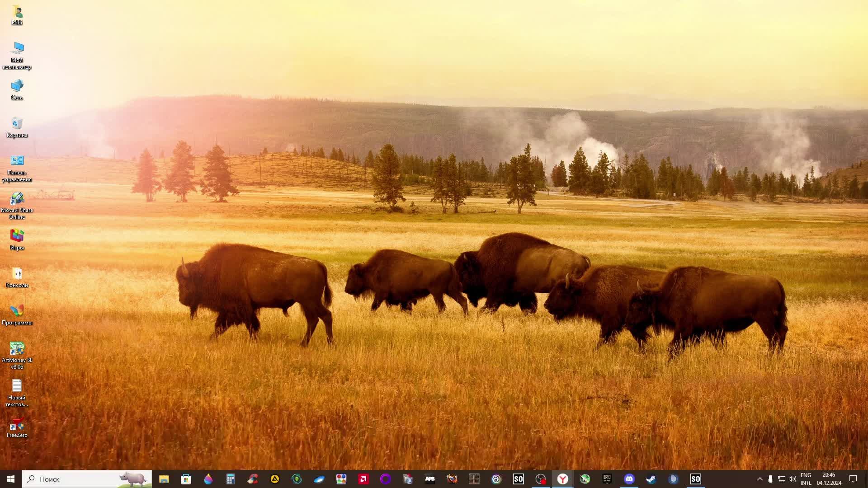Open the APB taskbar icon

[429, 479]
